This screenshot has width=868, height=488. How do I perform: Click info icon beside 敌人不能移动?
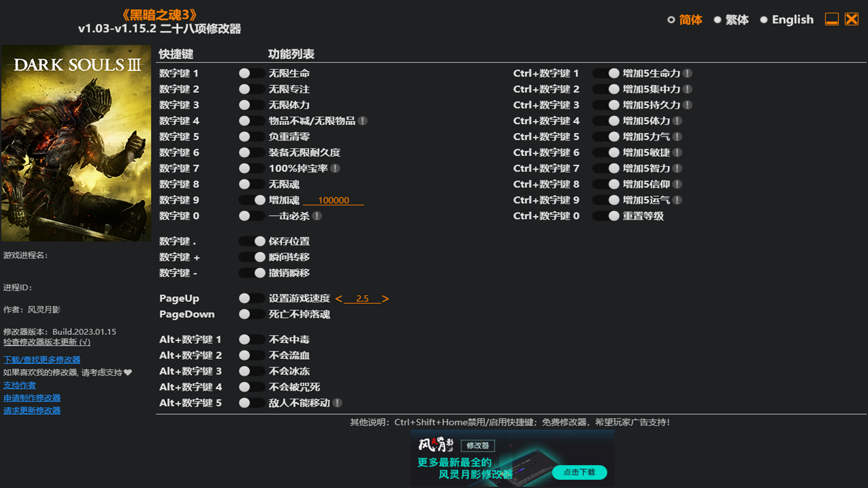[337, 403]
